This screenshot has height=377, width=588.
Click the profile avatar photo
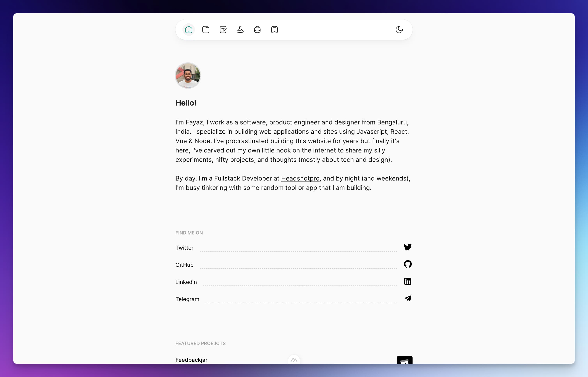(188, 75)
